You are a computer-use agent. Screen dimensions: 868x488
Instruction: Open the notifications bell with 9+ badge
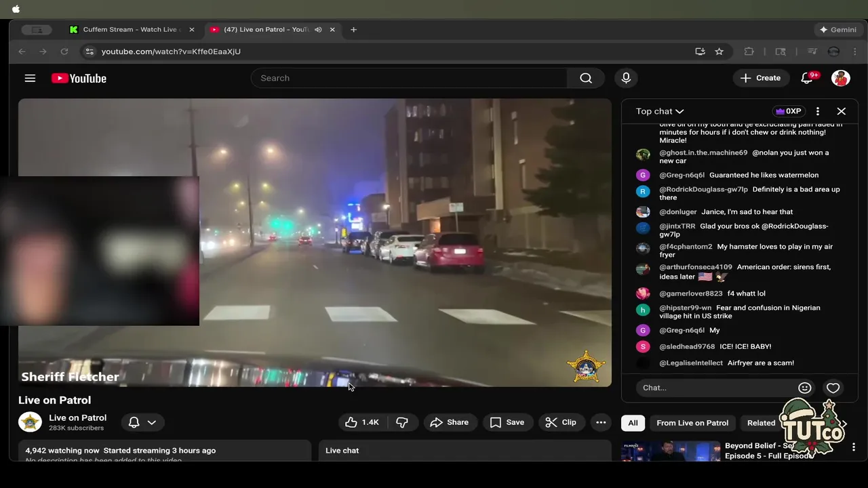pyautogui.click(x=807, y=78)
